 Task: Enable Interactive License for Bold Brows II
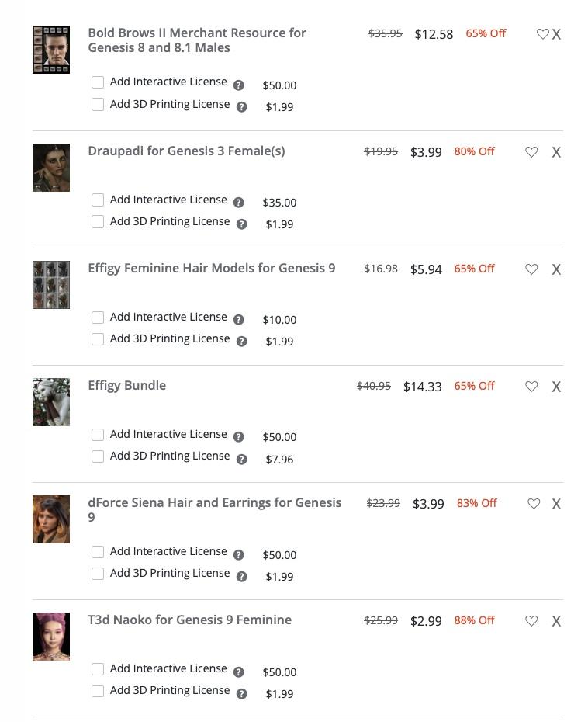pos(98,82)
